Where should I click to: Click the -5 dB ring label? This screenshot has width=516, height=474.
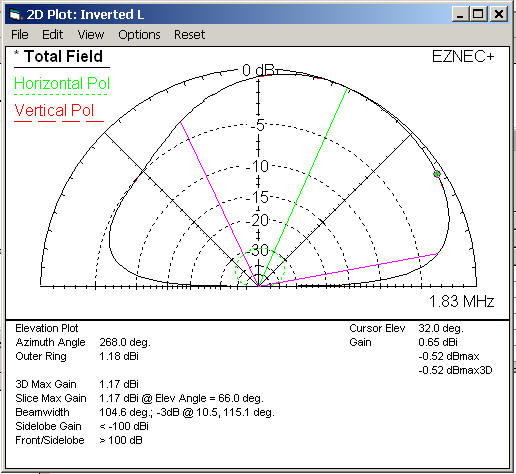pos(259,125)
